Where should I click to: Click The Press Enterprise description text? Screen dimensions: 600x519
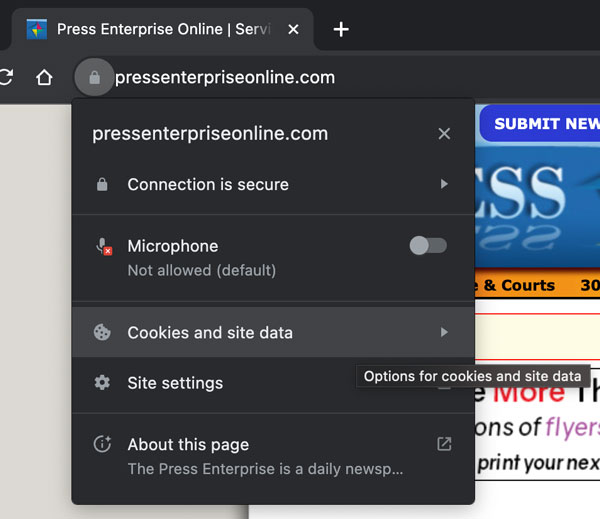[x=265, y=469]
